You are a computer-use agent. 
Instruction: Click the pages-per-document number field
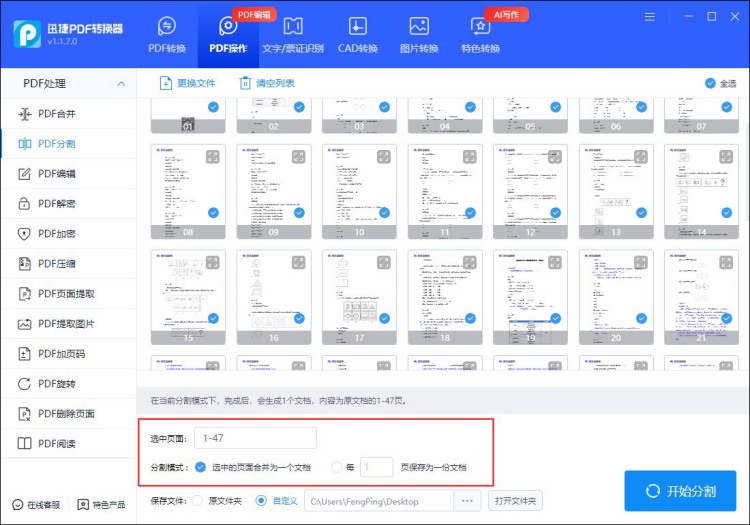click(x=376, y=467)
